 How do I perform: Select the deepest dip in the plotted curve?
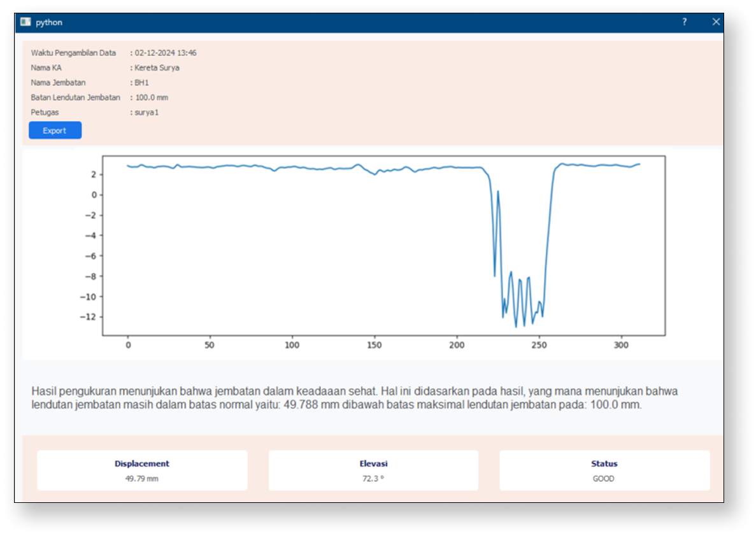(517, 325)
